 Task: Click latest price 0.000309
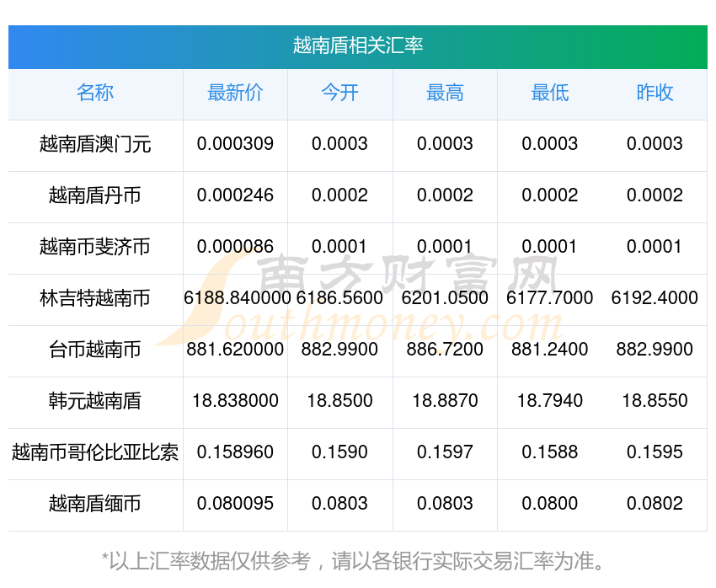235,144
